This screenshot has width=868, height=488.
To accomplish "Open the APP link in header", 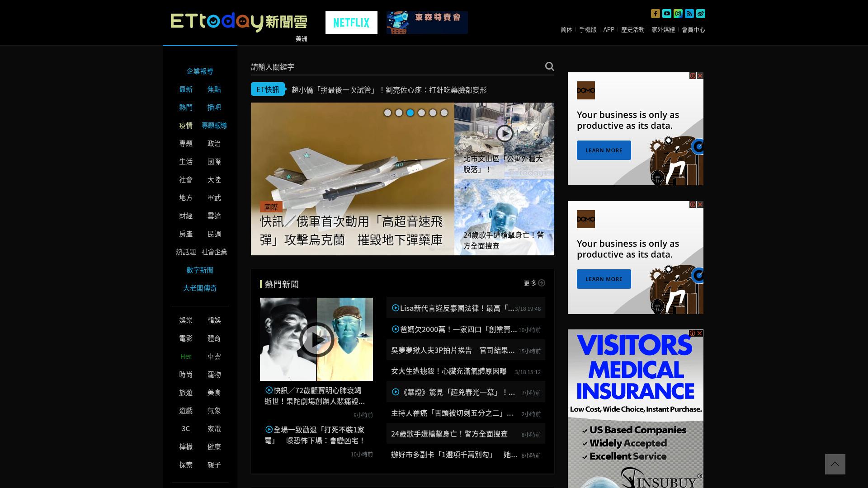I will pyautogui.click(x=609, y=29).
